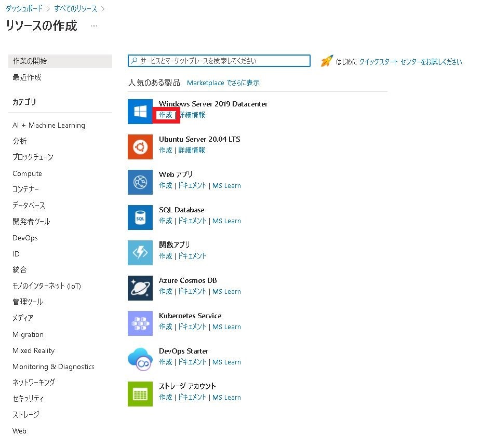Screen dimensions: 482x448
Task: Click the Kubernetes Service icon
Action: click(140, 323)
